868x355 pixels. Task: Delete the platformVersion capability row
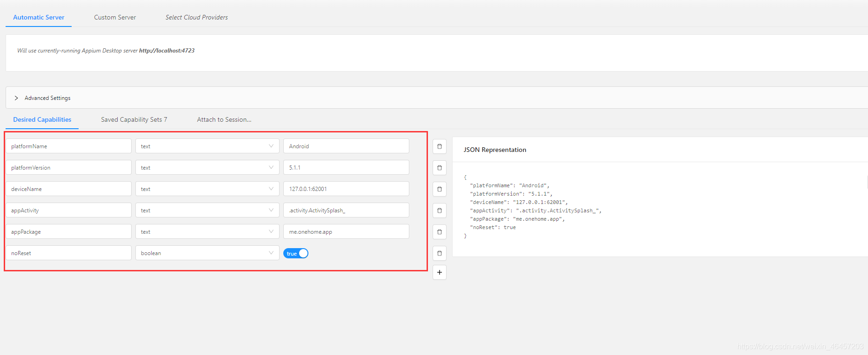coord(440,168)
